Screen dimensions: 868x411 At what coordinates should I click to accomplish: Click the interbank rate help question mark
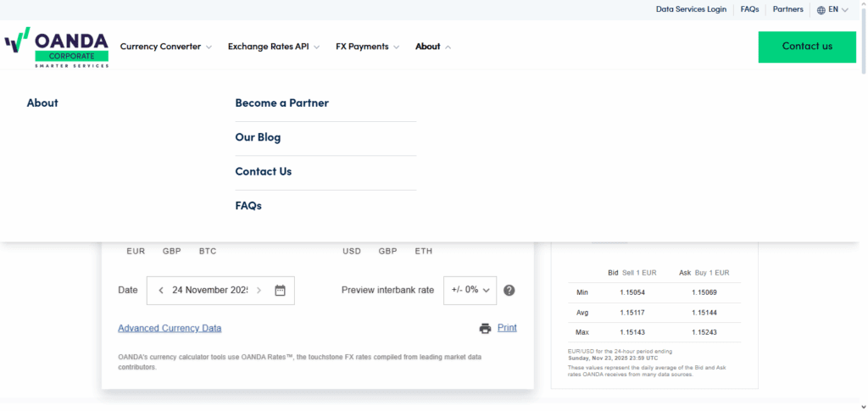click(x=509, y=290)
